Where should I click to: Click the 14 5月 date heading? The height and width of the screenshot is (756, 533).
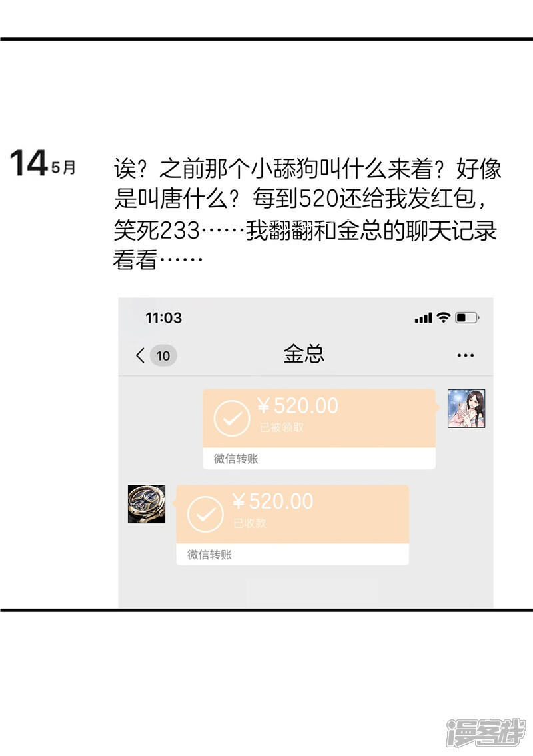tap(43, 163)
